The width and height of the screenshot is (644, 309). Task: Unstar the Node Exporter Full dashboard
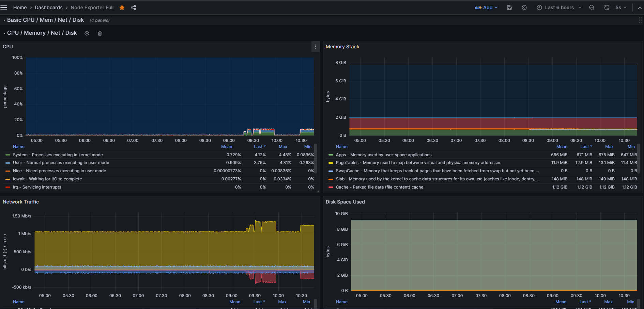tap(122, 7)
